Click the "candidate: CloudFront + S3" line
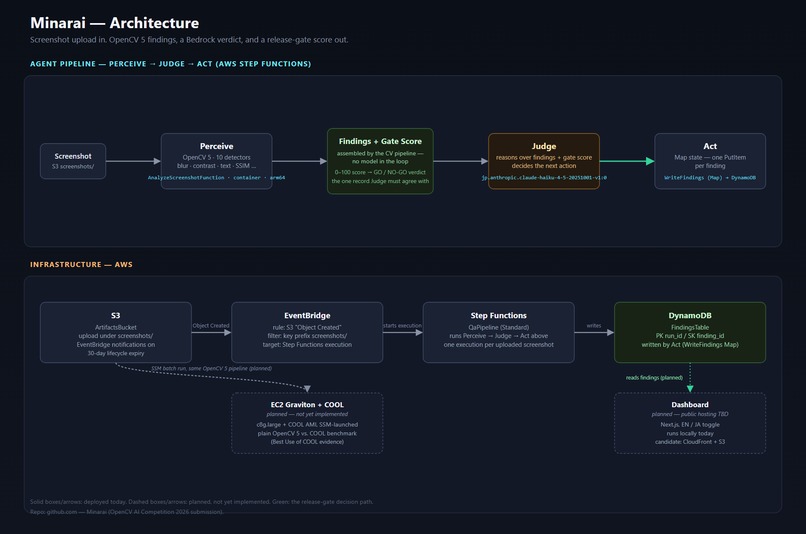This screenshot has width=806, height=534. (690, 441)
